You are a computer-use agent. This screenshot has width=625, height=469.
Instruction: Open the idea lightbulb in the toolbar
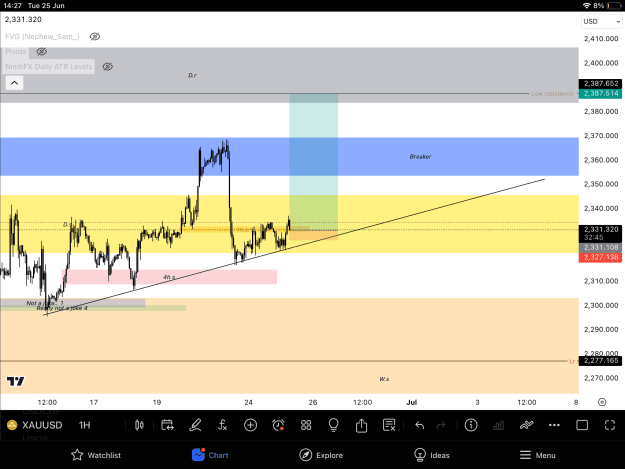coord(333,425)
